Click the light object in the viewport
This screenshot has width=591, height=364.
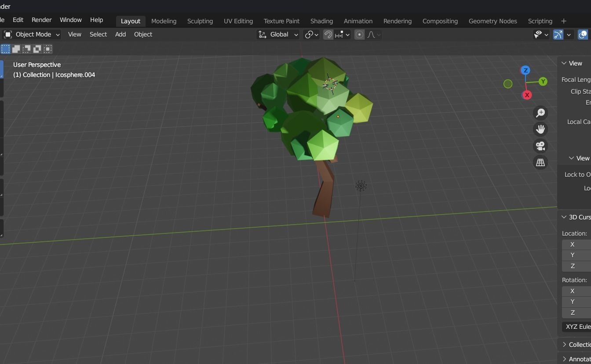point(361,186)
